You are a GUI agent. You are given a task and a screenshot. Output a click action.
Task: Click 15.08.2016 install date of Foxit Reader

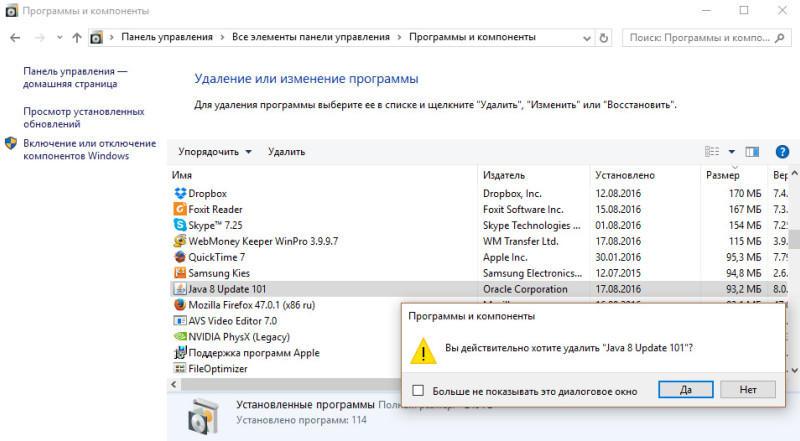click(618, 209)
